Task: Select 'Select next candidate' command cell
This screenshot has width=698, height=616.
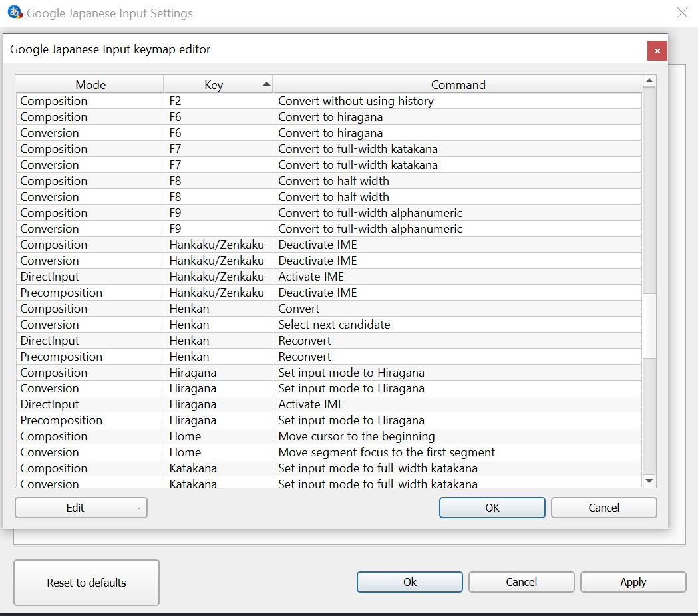Action: coord(458,325)
